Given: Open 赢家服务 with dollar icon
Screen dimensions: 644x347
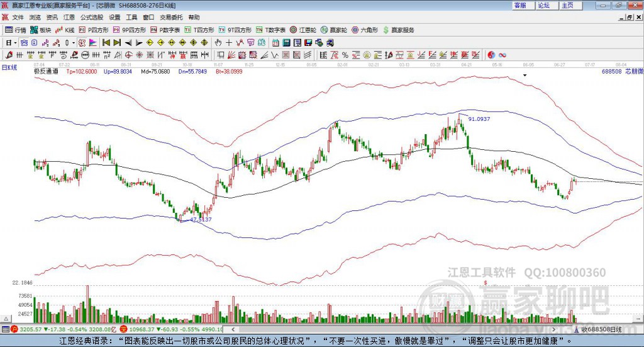Looking at the screenshot, I should [x=399, y=30].
